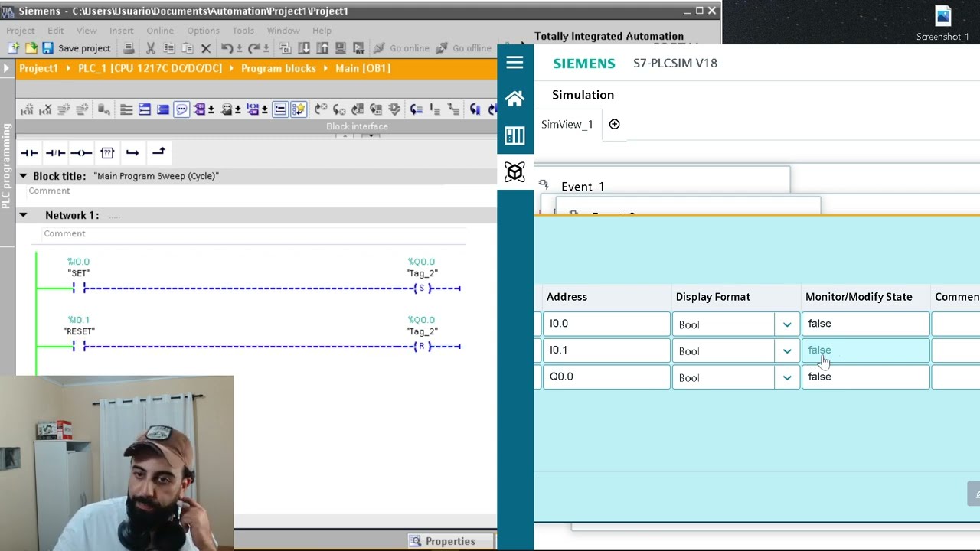This screenshot has height=551, width=980.
Task: Open the PLCSIM cube simulation icon
Action: [514, 171]
